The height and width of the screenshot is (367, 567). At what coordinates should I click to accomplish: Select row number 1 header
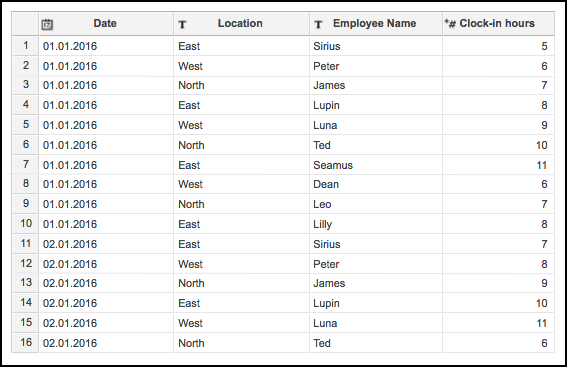25,46
